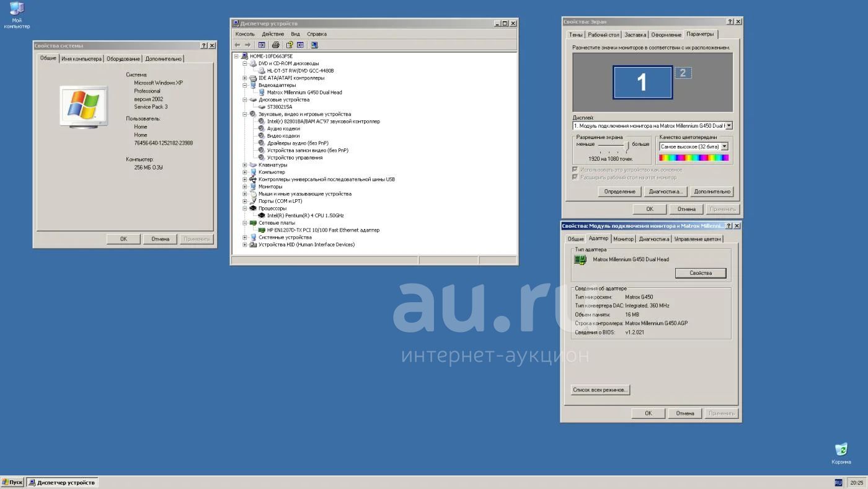Expand the Клавиатуры node

(245, 165)
